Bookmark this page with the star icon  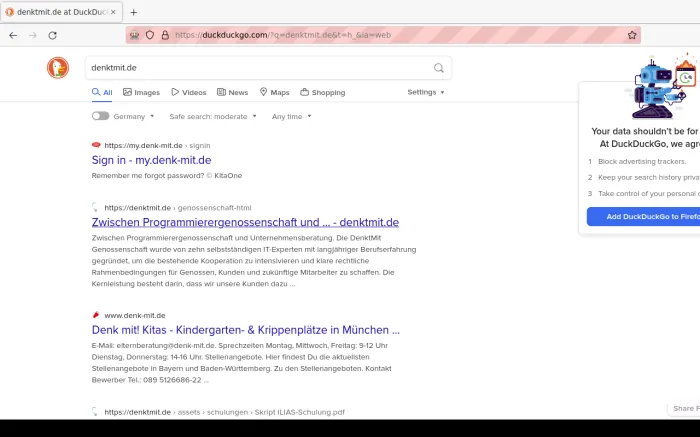632,35
